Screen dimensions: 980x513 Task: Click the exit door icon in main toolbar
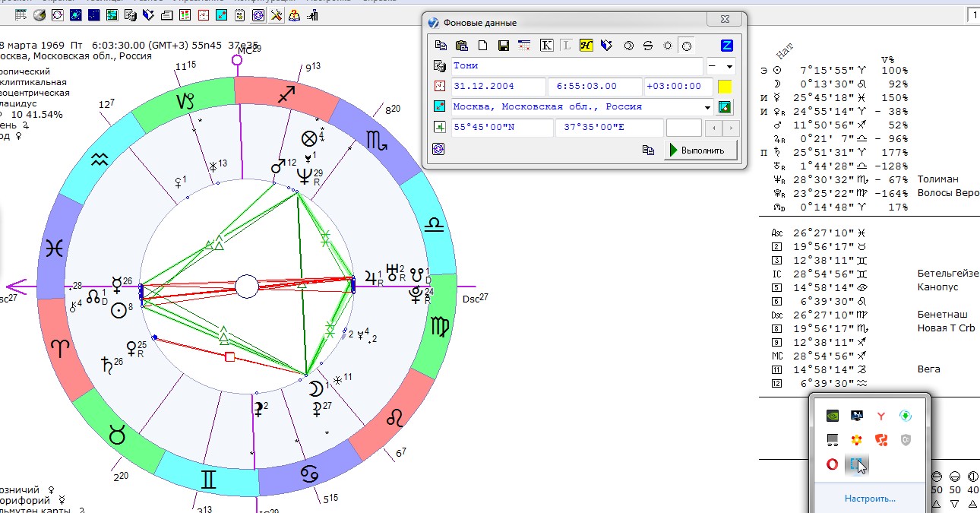(x=313, y=14)
